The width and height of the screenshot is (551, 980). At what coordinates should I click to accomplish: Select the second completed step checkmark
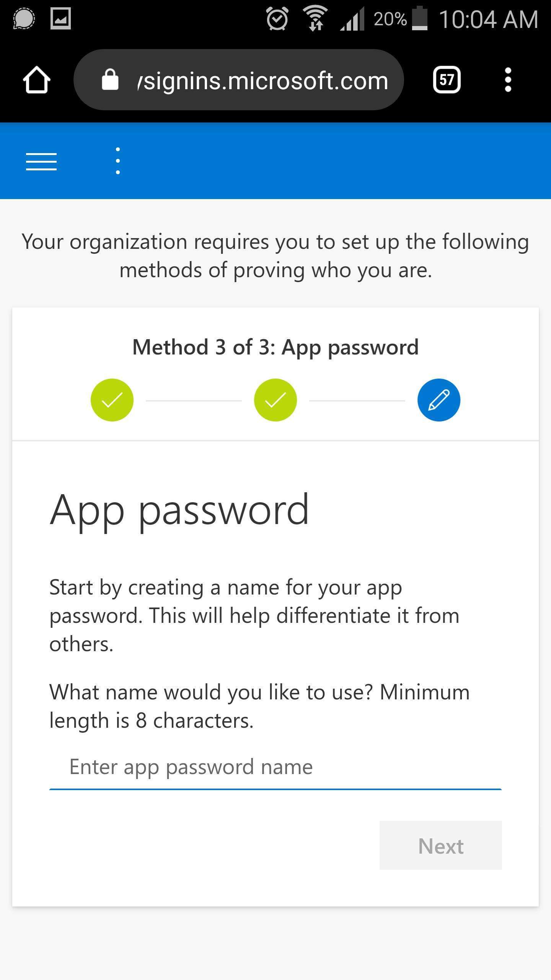(275, 400)
